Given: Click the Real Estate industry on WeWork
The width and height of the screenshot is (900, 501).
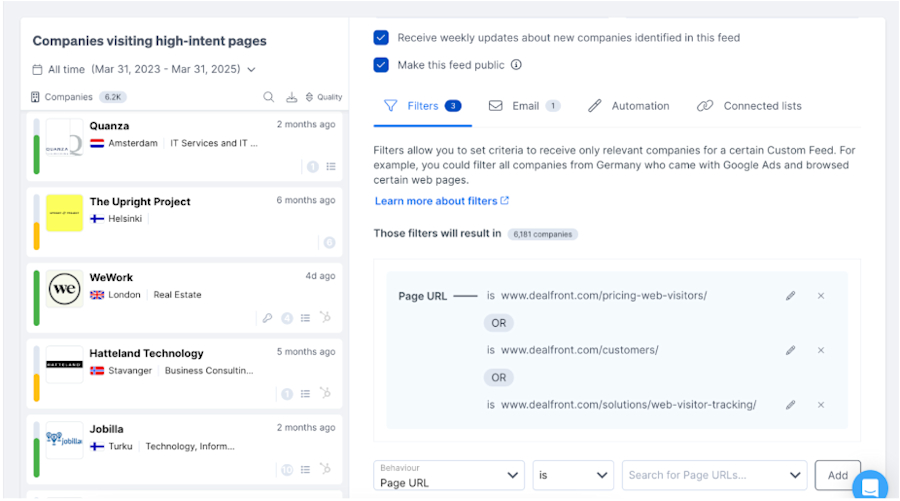Looking at the screenshot, I should coord(177,295).
